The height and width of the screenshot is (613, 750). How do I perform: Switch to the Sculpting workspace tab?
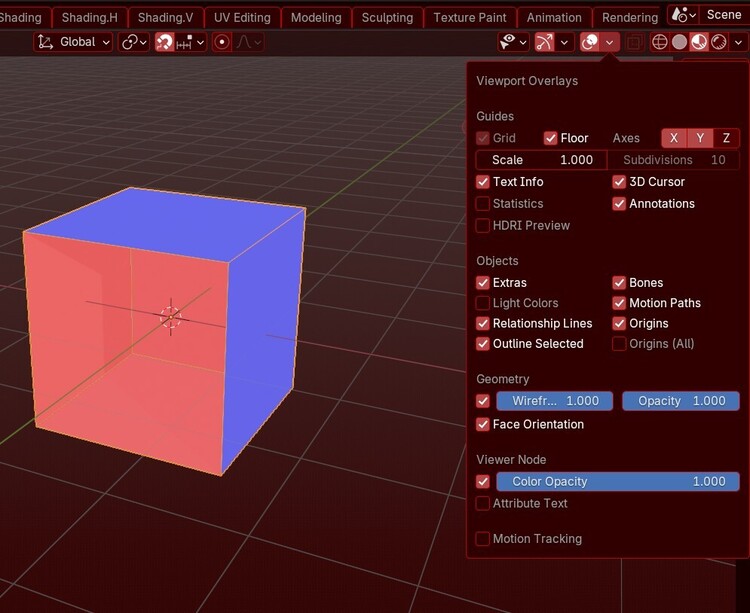tap(387, 18)
